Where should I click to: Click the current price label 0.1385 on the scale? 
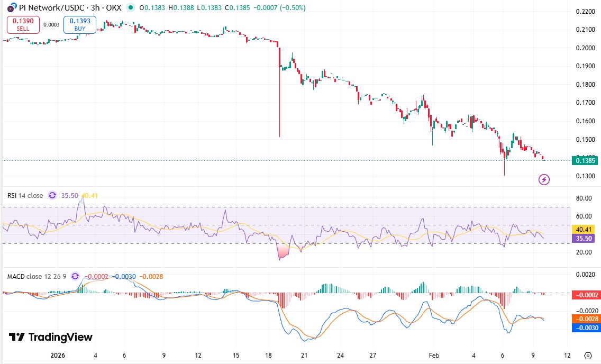pos(585,161)
